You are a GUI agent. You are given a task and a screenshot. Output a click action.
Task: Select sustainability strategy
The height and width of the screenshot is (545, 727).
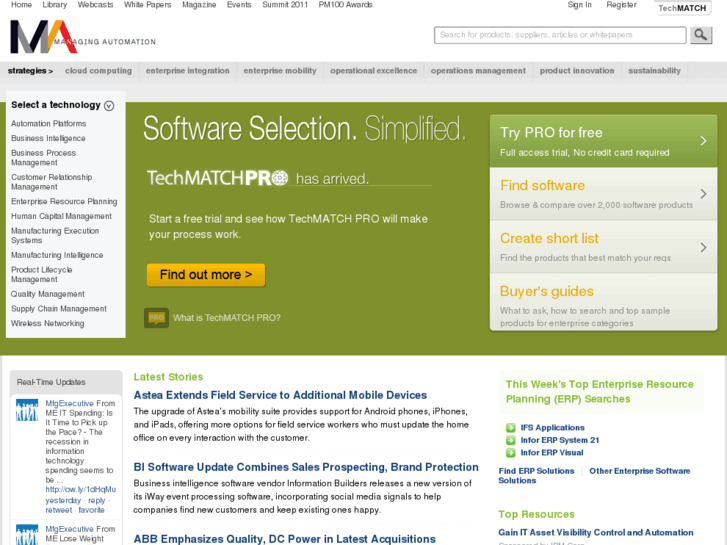click(x=654, y=71)
